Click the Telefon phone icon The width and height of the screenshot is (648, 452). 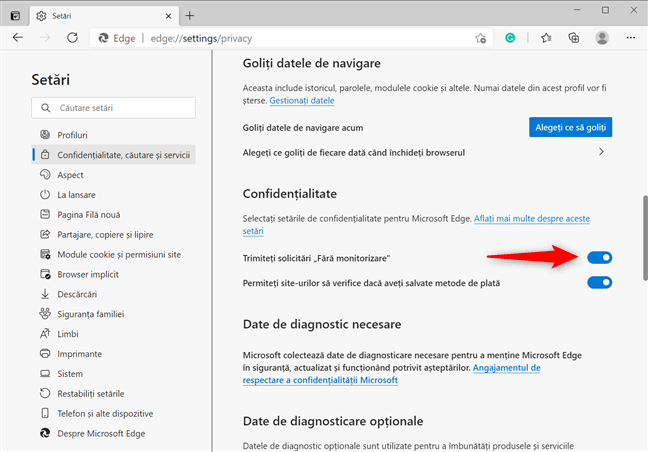click(45, 413)
